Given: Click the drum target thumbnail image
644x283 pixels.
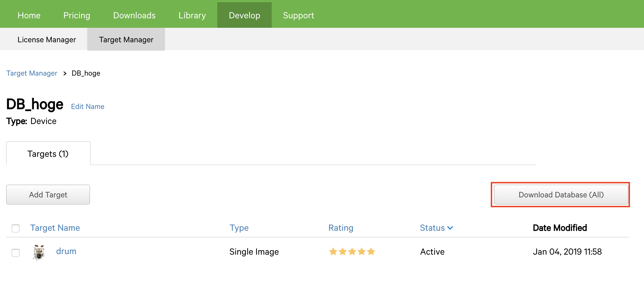Looking at the screenshot, I should tap(39, 252).
